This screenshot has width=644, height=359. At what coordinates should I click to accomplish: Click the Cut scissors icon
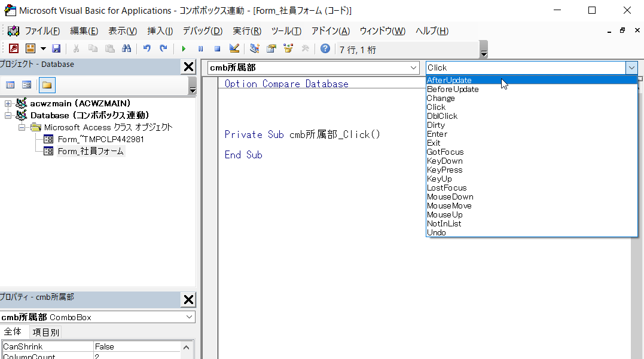76,49
